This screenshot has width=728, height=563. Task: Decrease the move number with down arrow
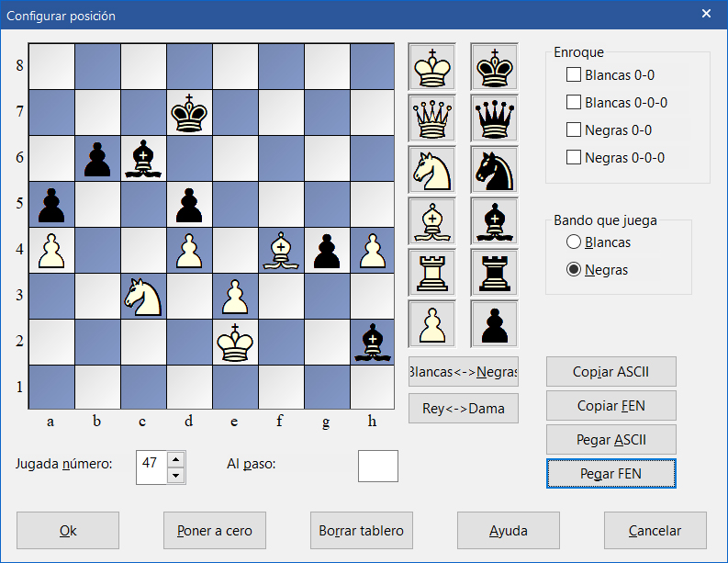click(x=176, y=475)
